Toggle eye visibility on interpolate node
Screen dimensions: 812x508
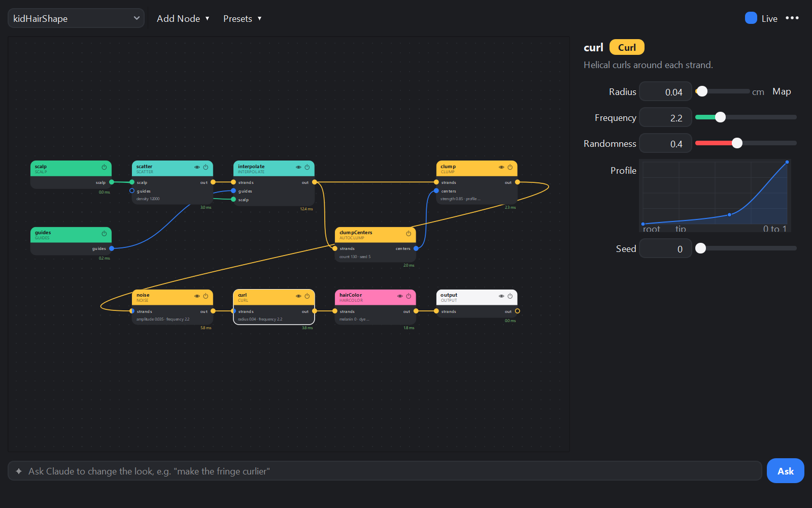point(298,167)
